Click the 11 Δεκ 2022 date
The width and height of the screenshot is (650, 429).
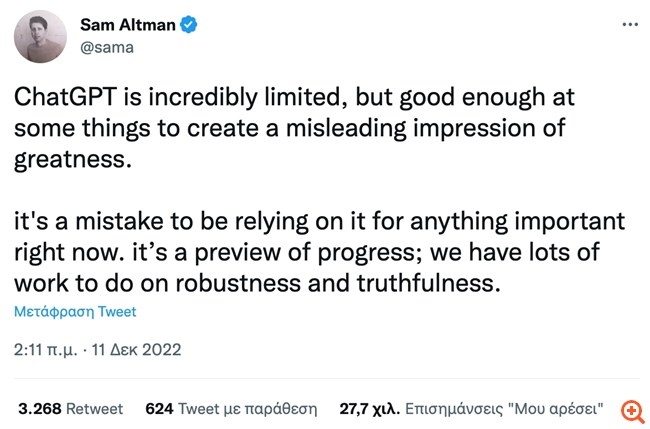coord(136,350)
